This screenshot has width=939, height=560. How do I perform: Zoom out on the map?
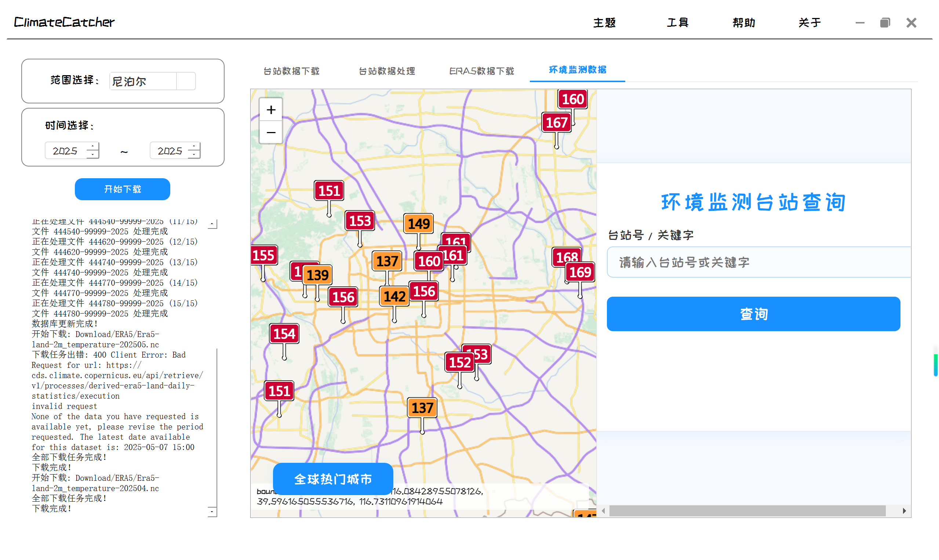pos(271,132)
